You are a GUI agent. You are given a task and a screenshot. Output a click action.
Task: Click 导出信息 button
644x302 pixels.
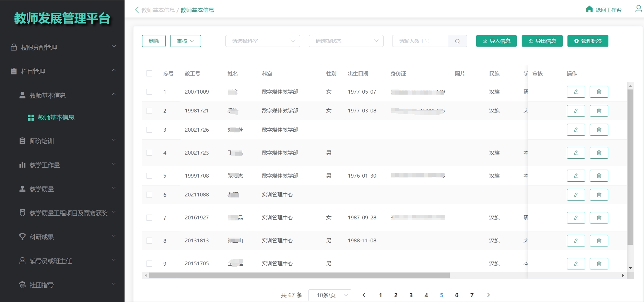pos(542,41)
